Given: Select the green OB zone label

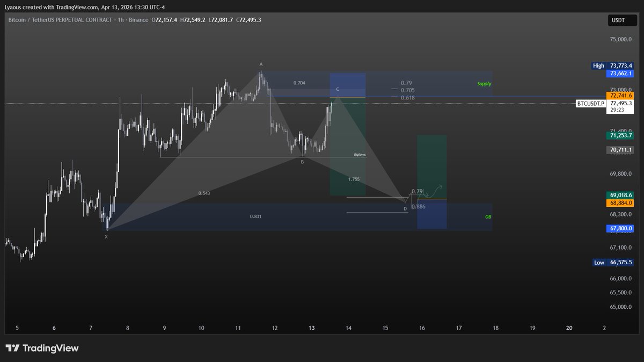Looking at the screenshot, I should (x=487, y=217).
